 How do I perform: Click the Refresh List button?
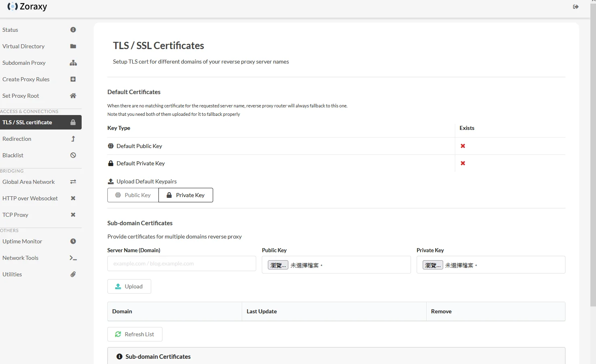[135, 334]
